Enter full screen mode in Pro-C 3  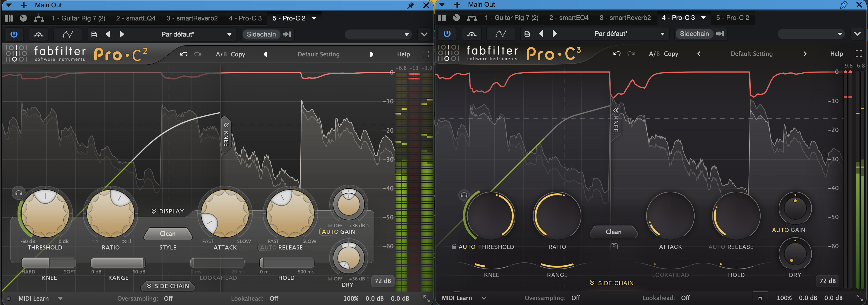coord(858,53)
